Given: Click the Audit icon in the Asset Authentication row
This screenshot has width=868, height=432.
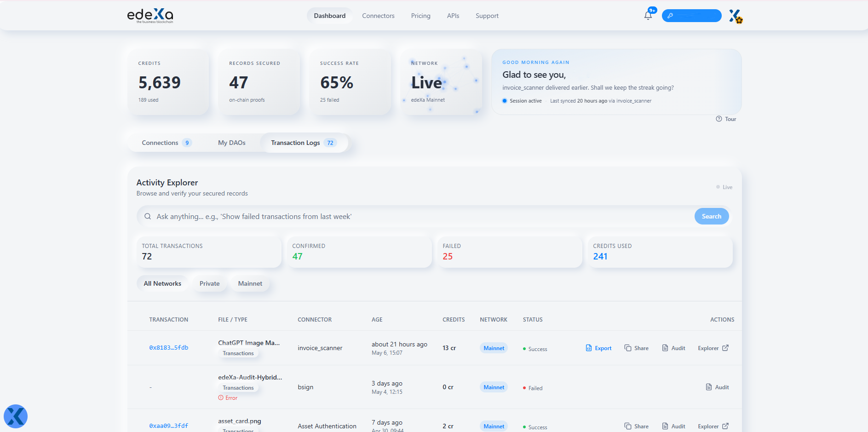Looking at the screenshot, I should click(665, 426).
